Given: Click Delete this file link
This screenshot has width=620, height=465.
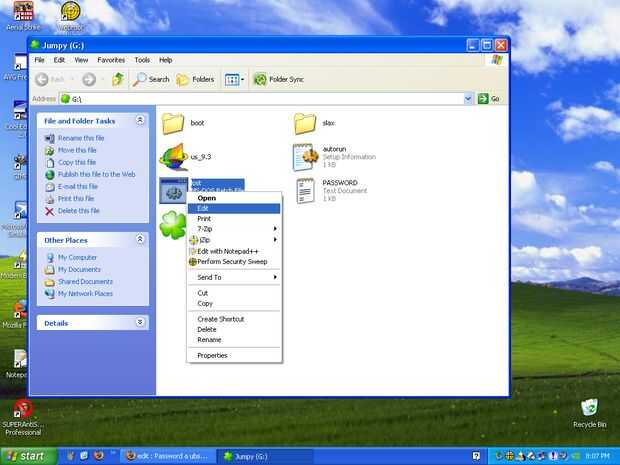Looking at the screenshot, I should 78,211.
